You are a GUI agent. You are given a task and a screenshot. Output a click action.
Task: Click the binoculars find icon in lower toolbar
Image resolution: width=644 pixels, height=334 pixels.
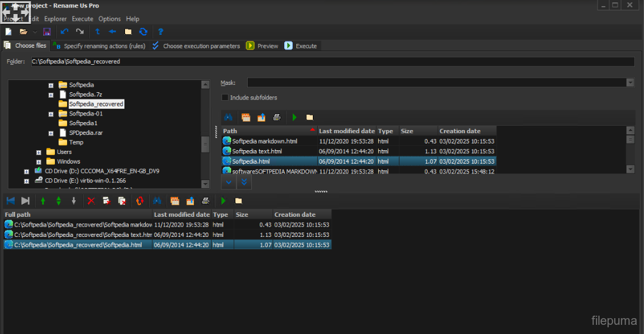click(x=157, y=201)
